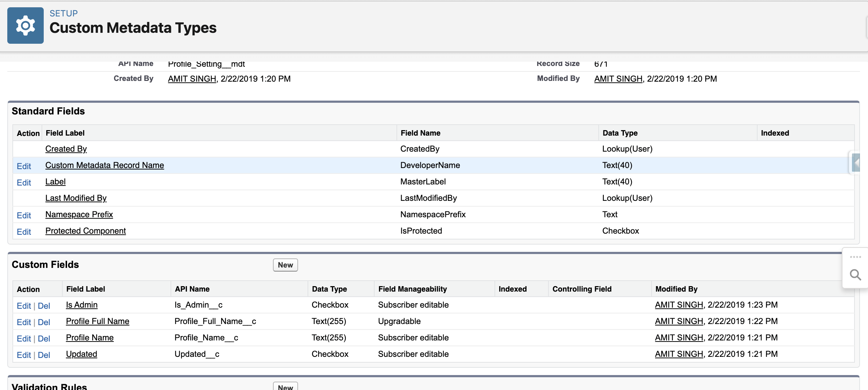Open the Created By standard field
The image size is (868, 390).
pos(66,149)
